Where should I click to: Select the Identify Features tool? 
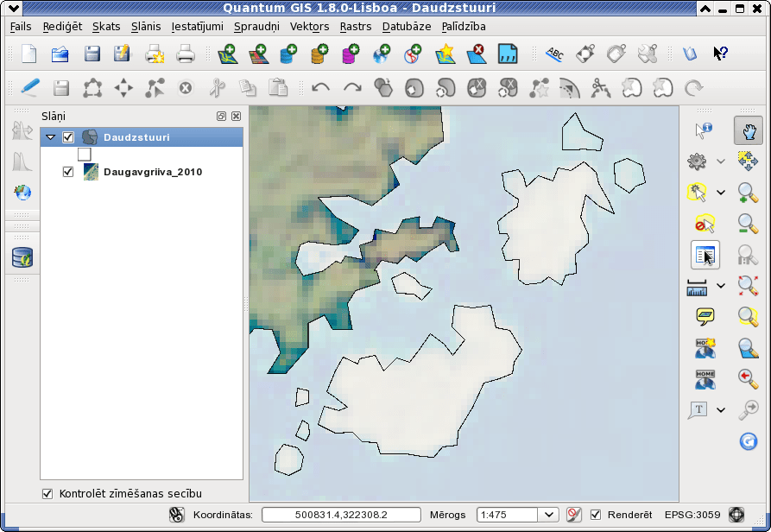pyautogui.click(x=704, y=130)
